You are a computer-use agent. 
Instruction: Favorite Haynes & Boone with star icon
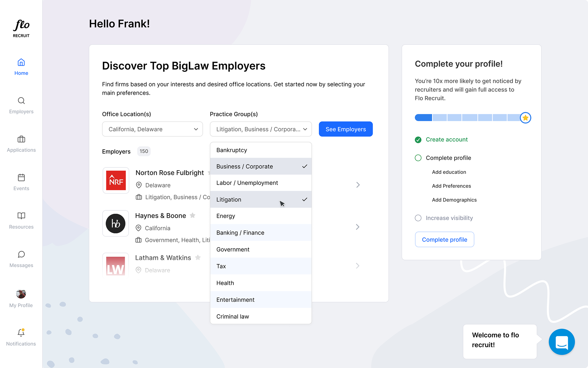(193, 215)
